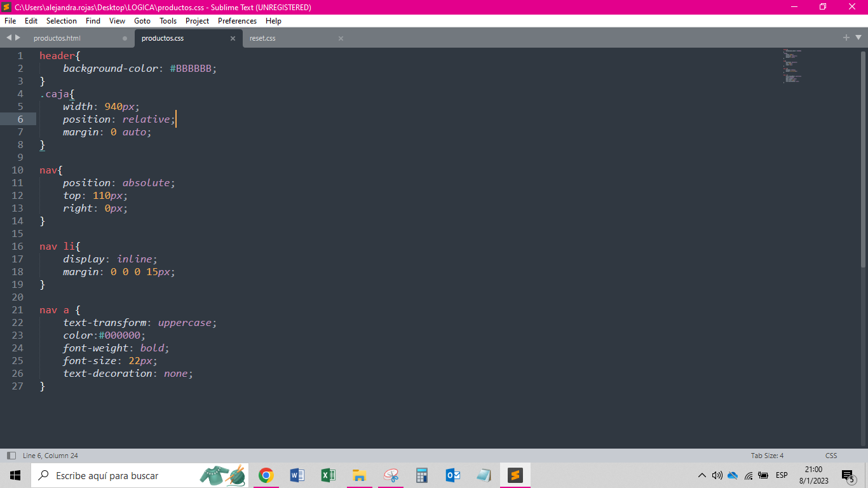The width and height of the screenshot is (868, 488).
Task: Click line number 27 in the gutter
Action: click(x=17, y=386)
